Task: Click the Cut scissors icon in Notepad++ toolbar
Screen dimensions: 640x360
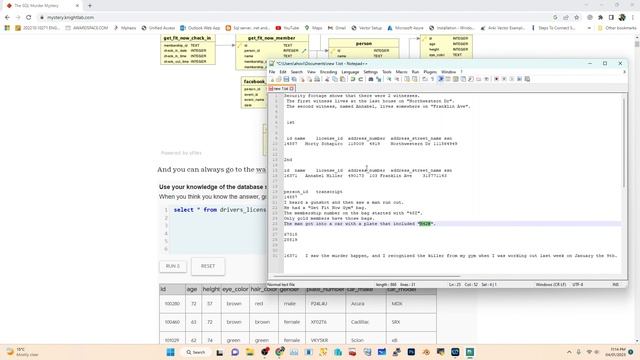Action: click(327, 79)
